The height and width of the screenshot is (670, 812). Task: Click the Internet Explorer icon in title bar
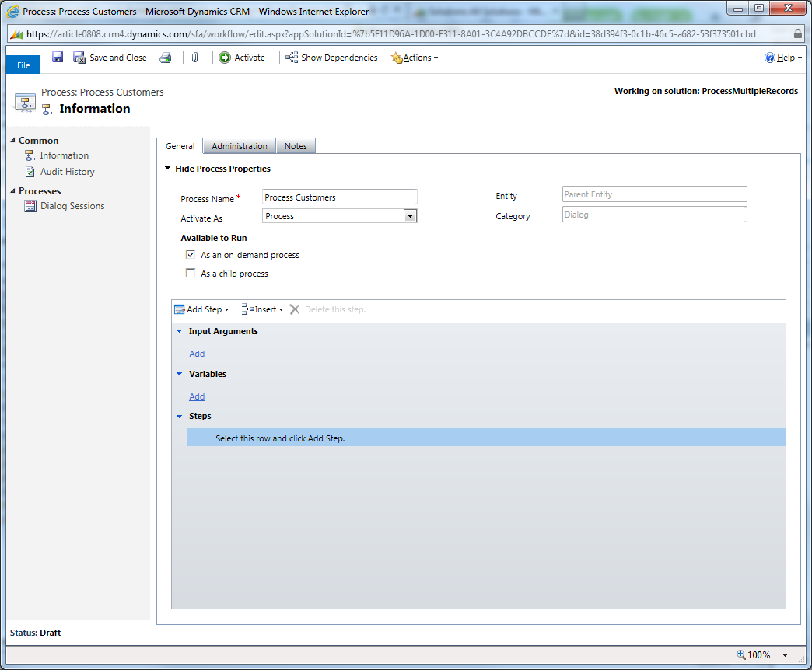pos(12,11)
